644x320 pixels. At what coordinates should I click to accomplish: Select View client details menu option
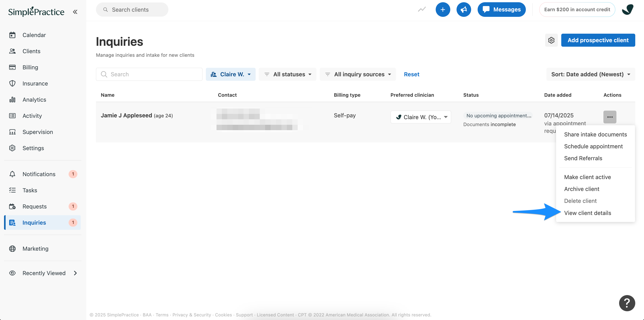click(587, 213)
